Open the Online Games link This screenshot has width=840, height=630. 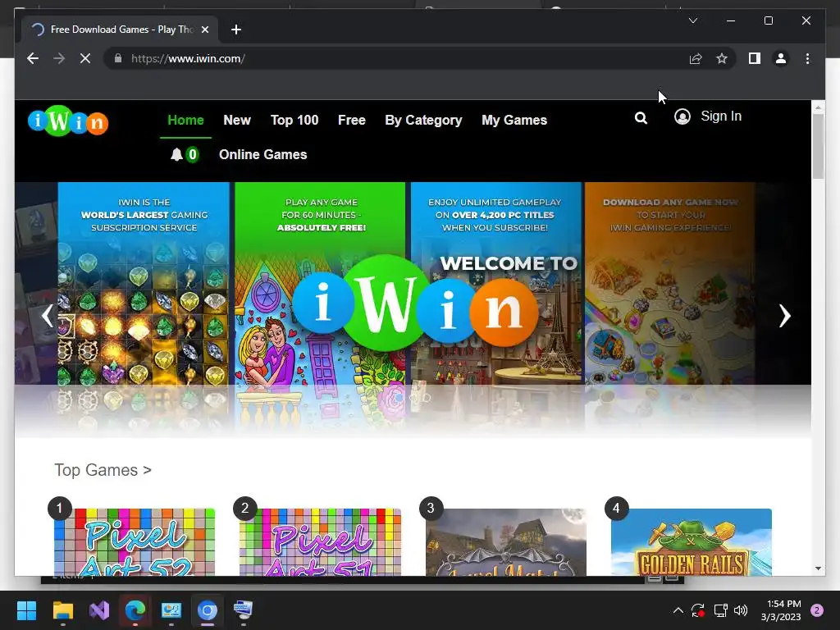[263, 155]
